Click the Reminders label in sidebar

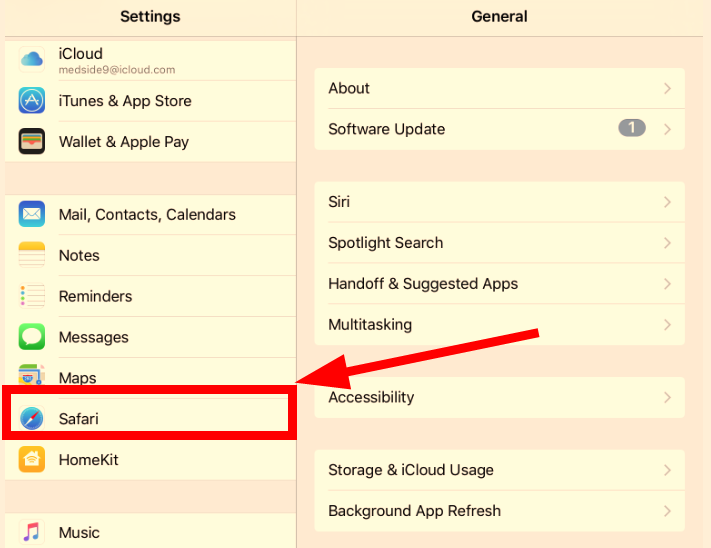(95, 296)
